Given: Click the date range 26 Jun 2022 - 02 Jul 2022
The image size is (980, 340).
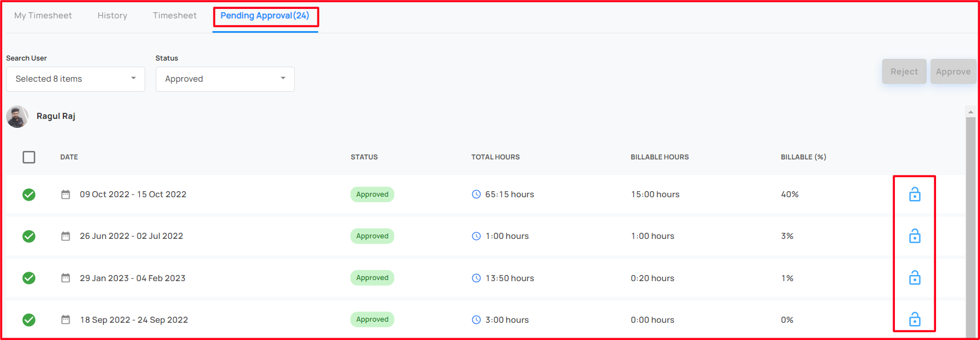Looking at the screenshot, I should [131, 236].
